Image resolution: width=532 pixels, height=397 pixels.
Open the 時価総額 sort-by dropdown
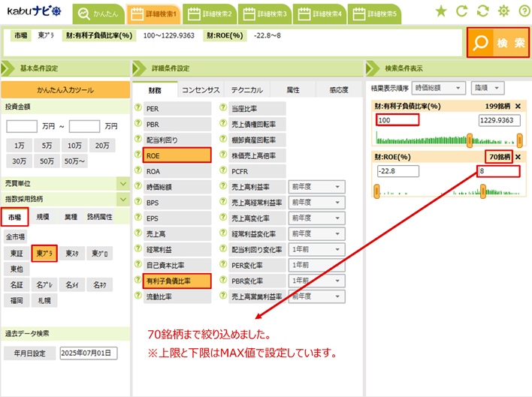tap(438, 88)
